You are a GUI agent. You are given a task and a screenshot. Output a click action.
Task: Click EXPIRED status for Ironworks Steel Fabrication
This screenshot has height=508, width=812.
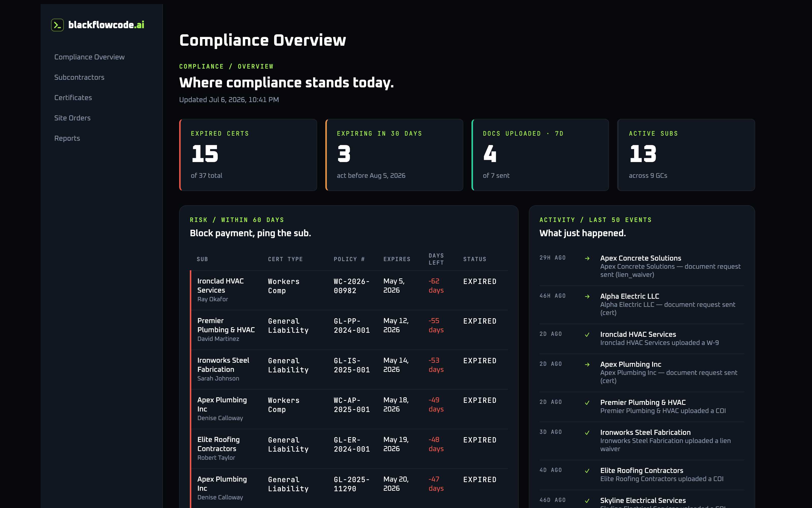click(480, 361)
